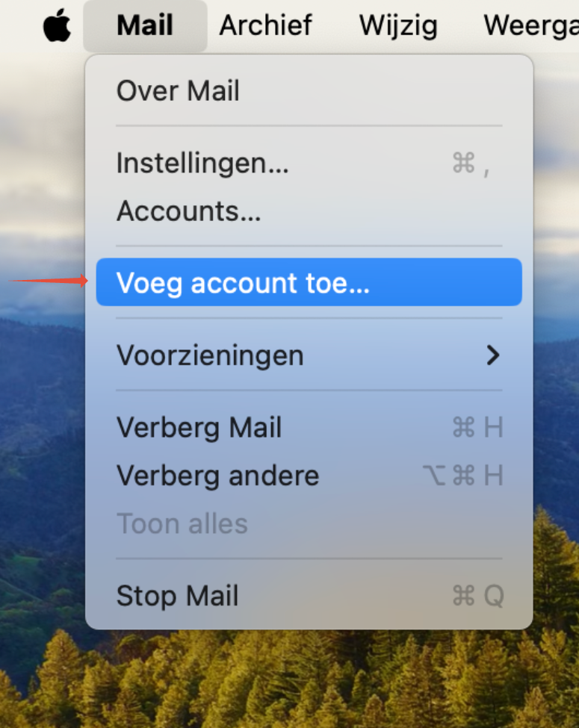The image size is (579, 728).
Task: Click the highlighted Voeg account toe… item
Action: [x=309, y=281]
